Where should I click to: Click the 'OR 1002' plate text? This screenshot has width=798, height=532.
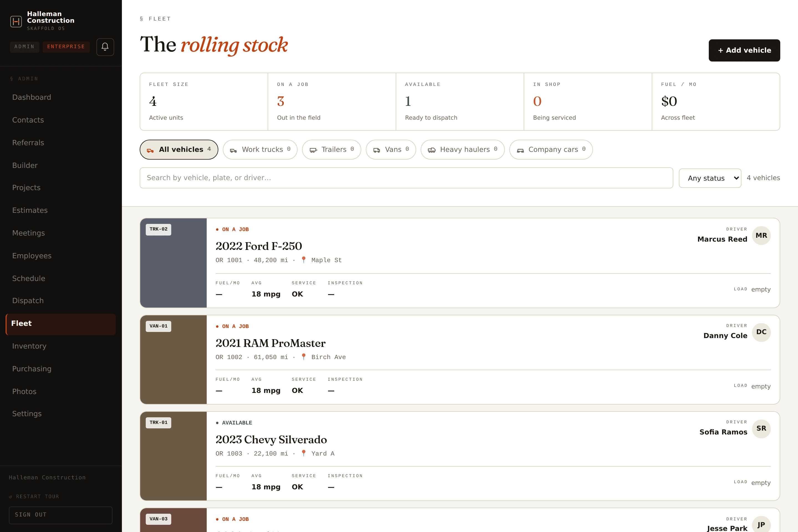point(229,357)
